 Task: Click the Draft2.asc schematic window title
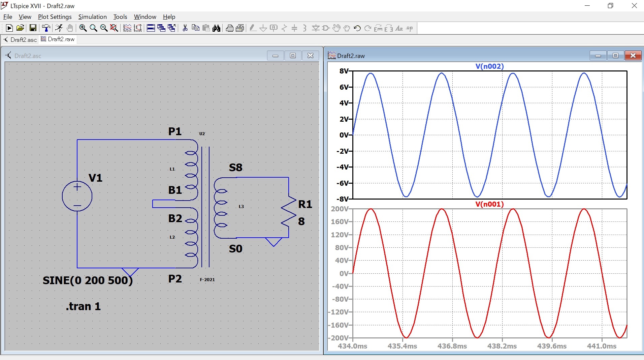point(28,56)
